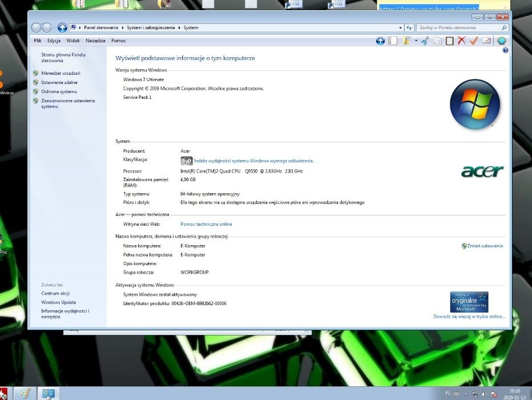This screenshot has height=400, width=532.
Task: Click the Forward navigation arrow button
Action: pos(47,27)
